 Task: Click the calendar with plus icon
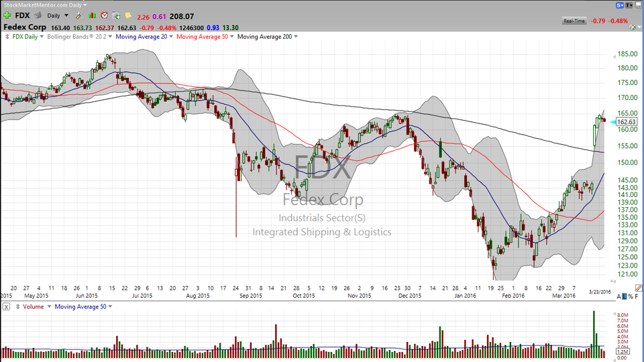pyautogui.click(x=116, y=15)
